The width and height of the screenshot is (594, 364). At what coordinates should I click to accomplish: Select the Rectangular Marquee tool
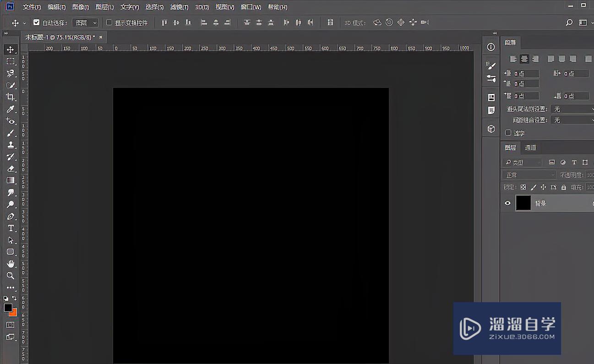tap(10, 61)
